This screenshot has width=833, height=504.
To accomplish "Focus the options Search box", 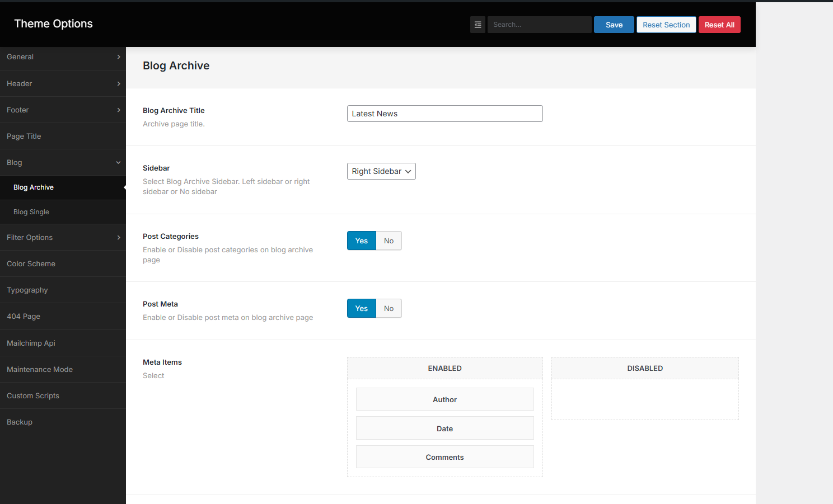I will click(x=539, y=25).
